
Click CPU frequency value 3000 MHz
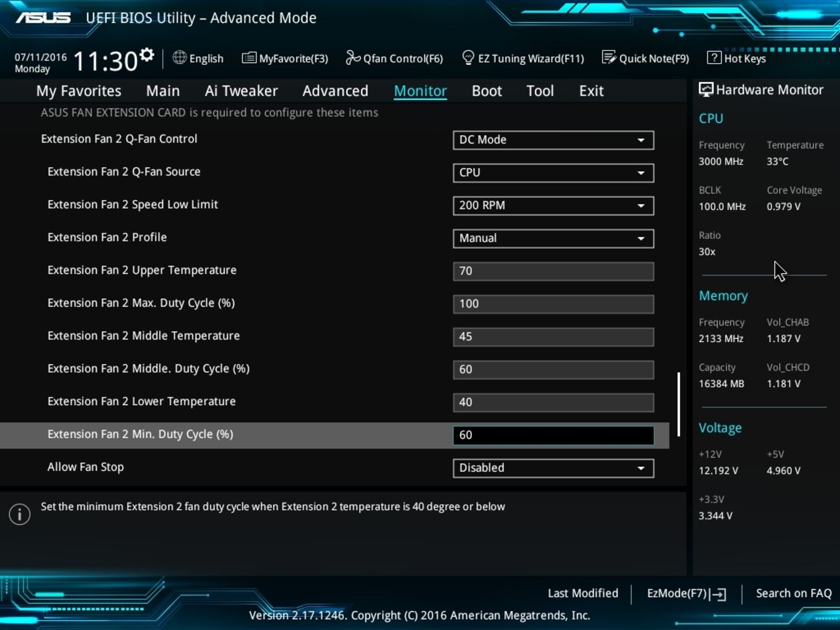tap(721, 161)
